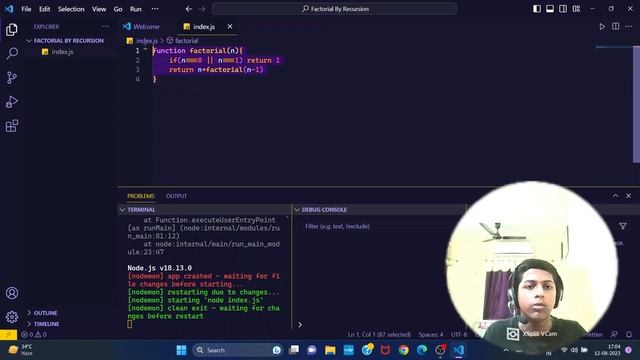This screenshot has width=640, height=360.
Task: Switch to the OUTPUT panel tab
Action: [176, 196]
